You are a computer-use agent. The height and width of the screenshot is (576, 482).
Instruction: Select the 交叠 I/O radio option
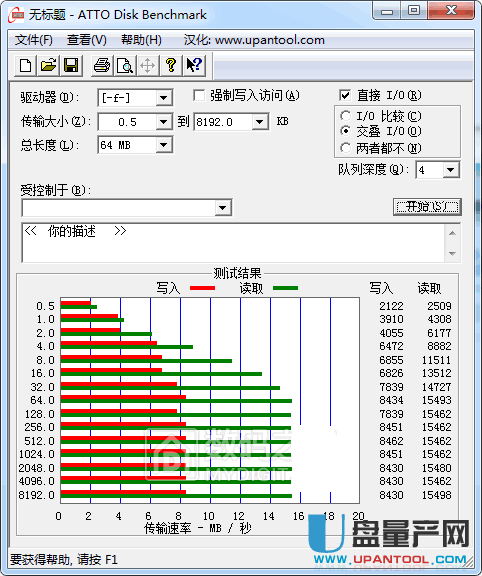tap(345, 131)
